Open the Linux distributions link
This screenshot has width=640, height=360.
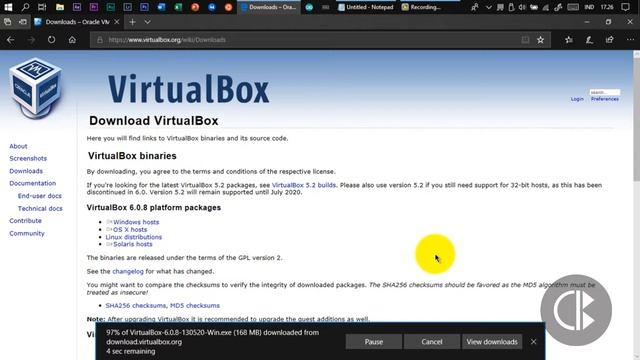point(133,237)
